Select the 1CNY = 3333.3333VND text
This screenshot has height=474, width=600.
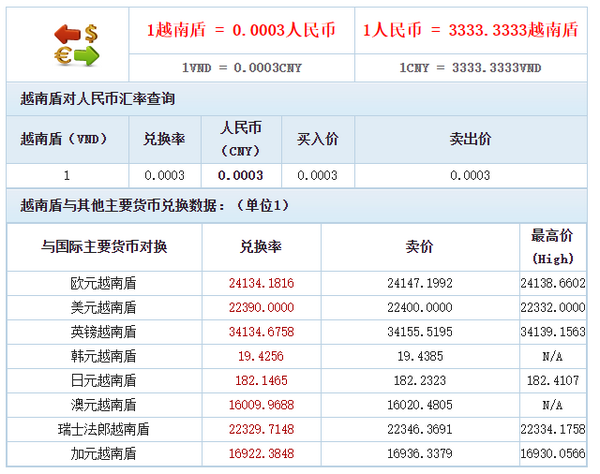[468, 69]
